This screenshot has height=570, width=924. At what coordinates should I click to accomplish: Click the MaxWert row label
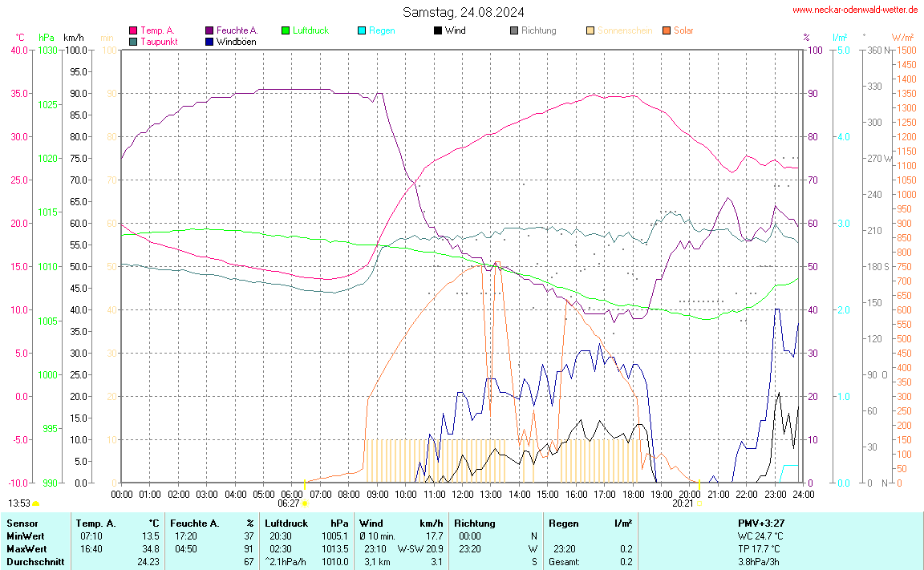(x=25, y=548)
